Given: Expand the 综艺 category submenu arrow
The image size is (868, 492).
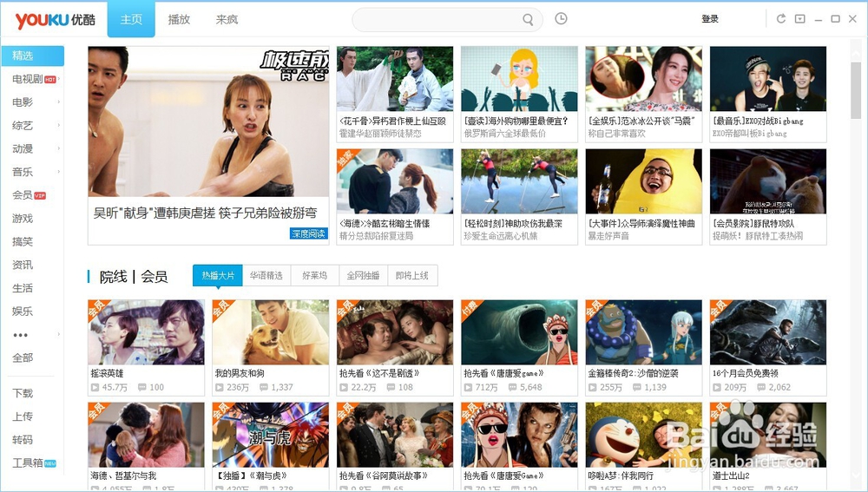Looking at the screenshot, I should pos(59,125).
